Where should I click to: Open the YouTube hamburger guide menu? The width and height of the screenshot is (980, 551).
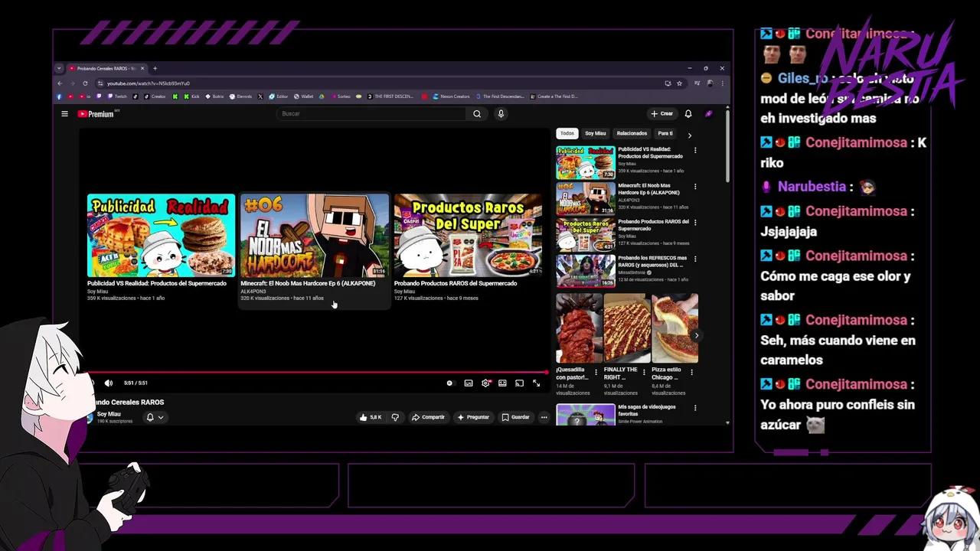click(64, 114)
